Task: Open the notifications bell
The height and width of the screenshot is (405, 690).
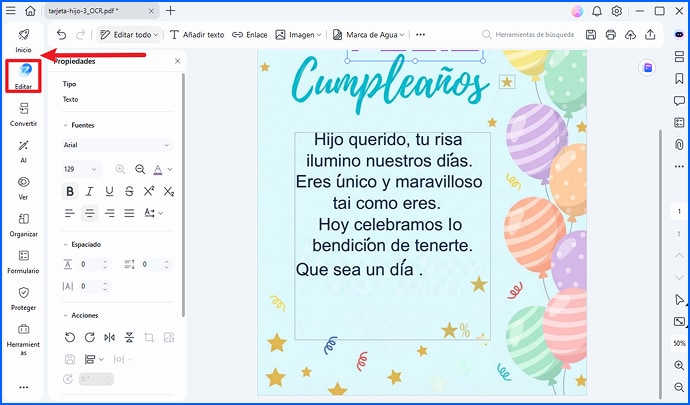Action: coord(597,11)
